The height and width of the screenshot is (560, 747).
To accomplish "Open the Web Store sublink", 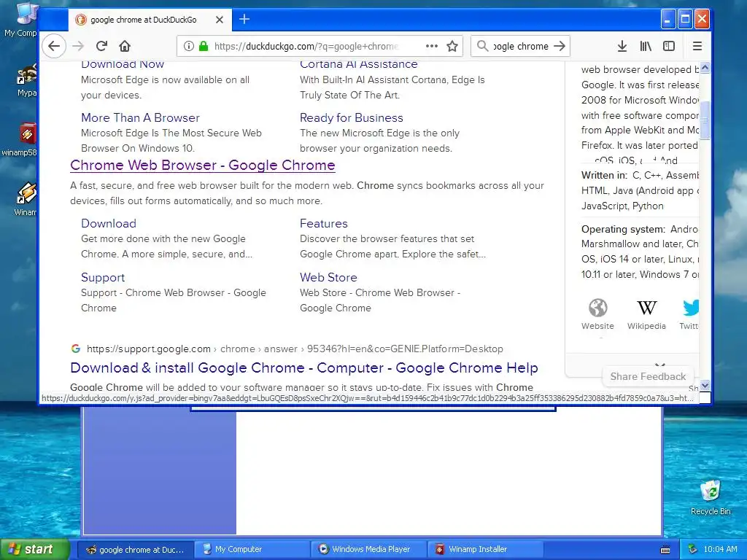I will (x=328, y=278).
